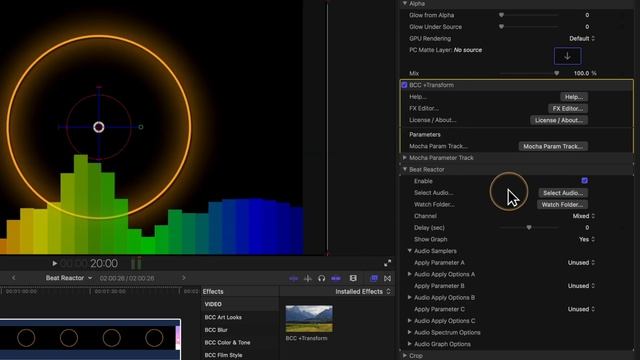Image resolution: width=640 pixels, height=360 pixels.
Task: Expand Audio Apply Options A
Action: [410, 274]
